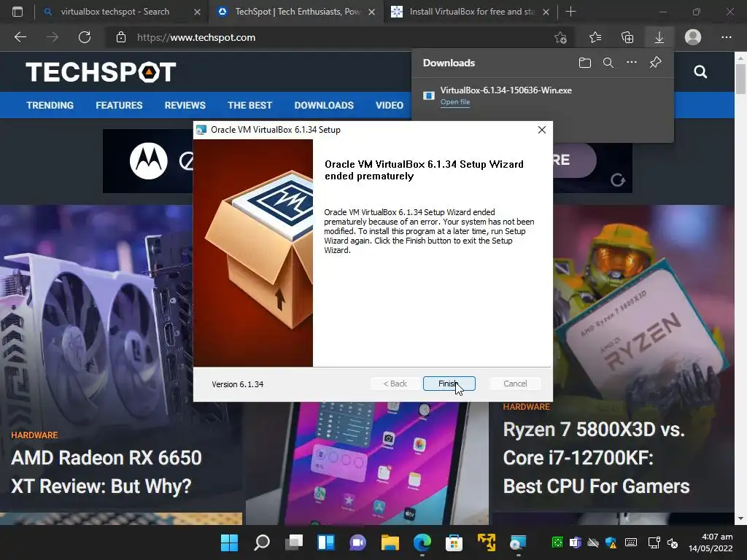747x560 pixels.
Task: Click the VirtualBox setup taskbar icon
Action: click(518, 542)
